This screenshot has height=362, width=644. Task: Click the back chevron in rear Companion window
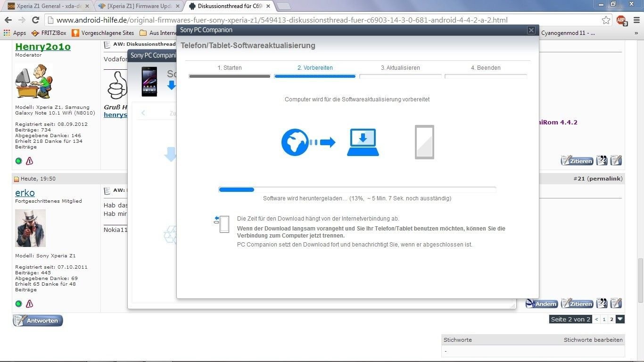tap(143, 113)
